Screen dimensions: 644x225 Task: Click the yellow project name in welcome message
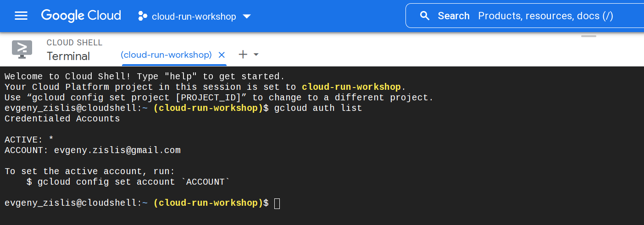coord(351,87)
